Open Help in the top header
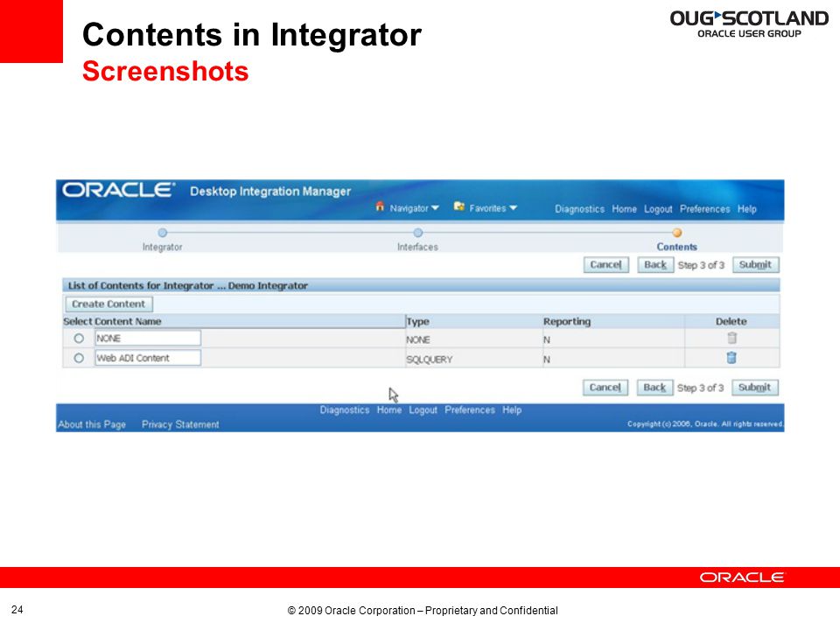The image size is (840, 630). (746, 209)
